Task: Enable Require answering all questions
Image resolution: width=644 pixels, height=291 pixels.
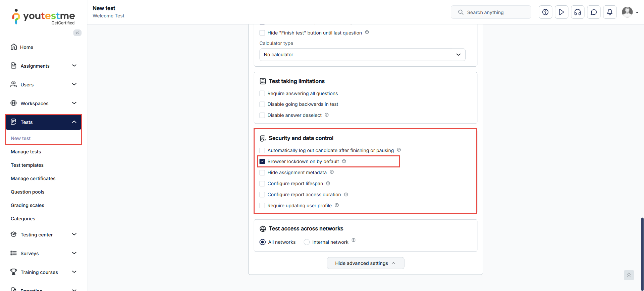Action: (x=262, y=93)
